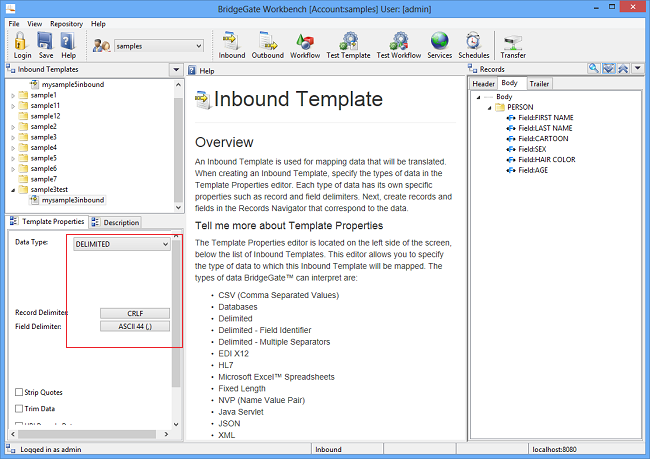Switch to the Trailer tab
This screenshot has width=650, height=459.
pyautogui.click(x=539, y=84)
